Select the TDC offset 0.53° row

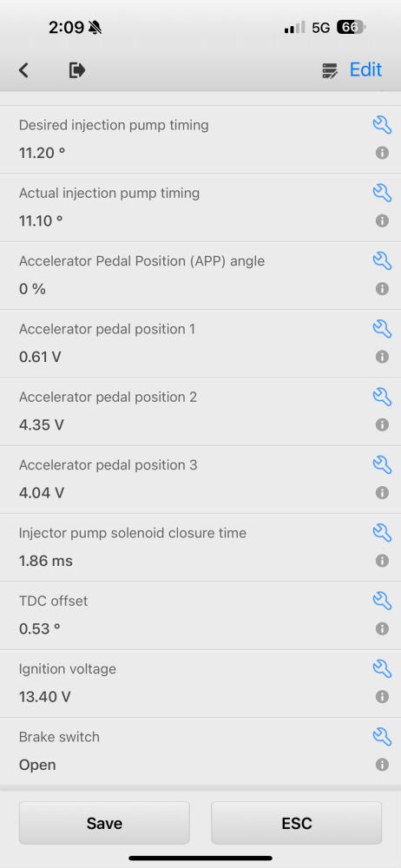200,615
